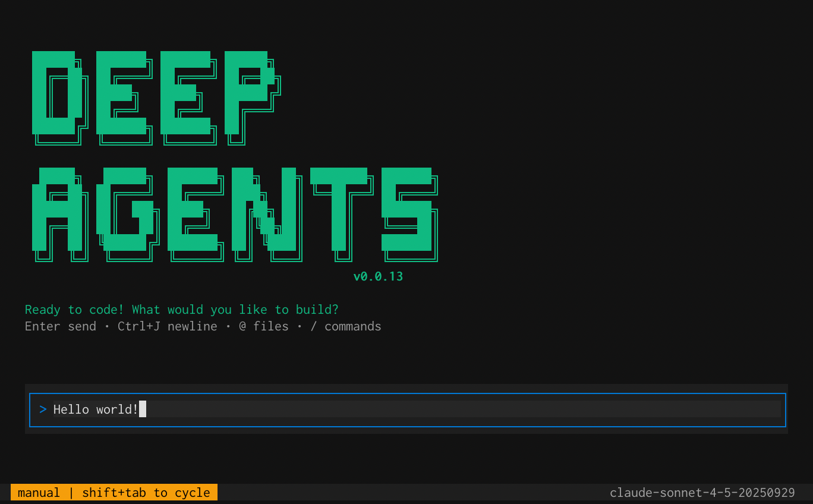Click shift+tab to cycle mode switcher
This screenshot has width=813, height=504.
146,492
